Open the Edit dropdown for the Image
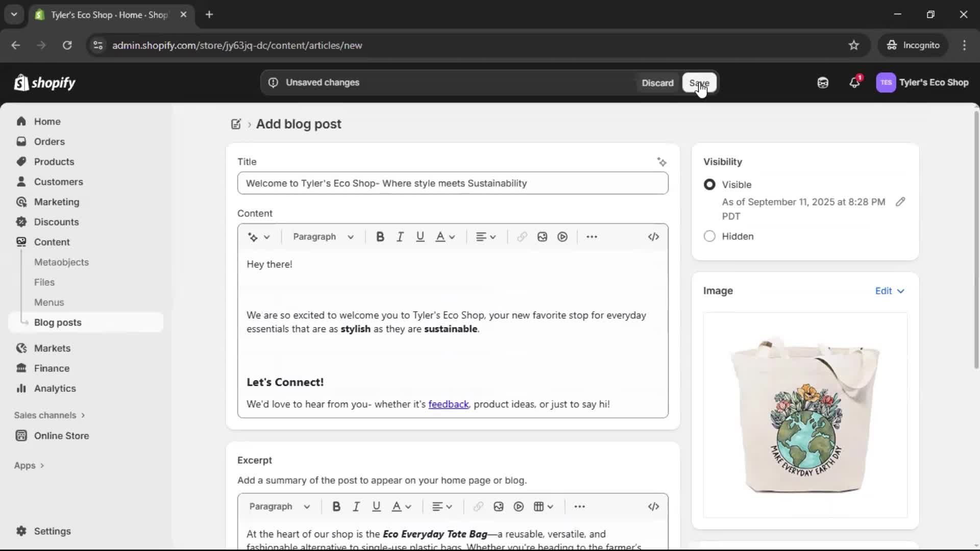The width and height of the screenshot is (980, 551). 889,291
